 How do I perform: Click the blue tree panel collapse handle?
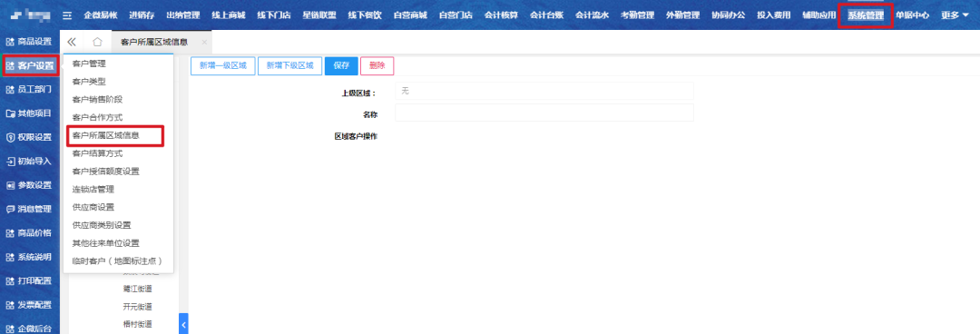coord(183,324)
